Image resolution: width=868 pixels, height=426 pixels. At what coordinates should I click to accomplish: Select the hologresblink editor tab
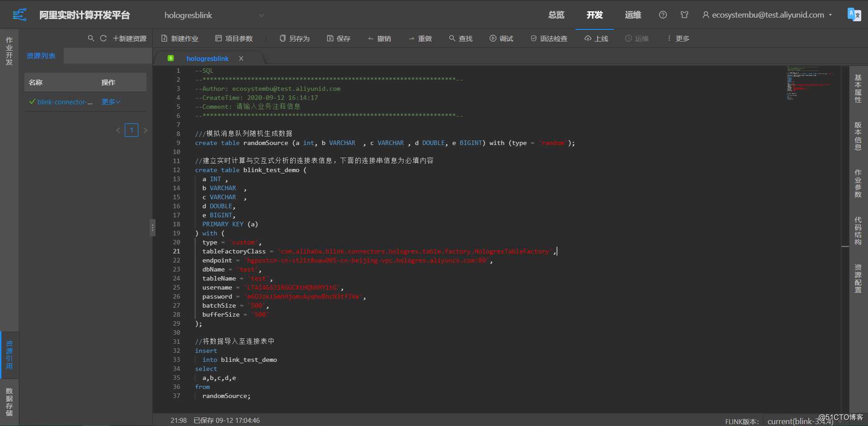pos(208,58)
